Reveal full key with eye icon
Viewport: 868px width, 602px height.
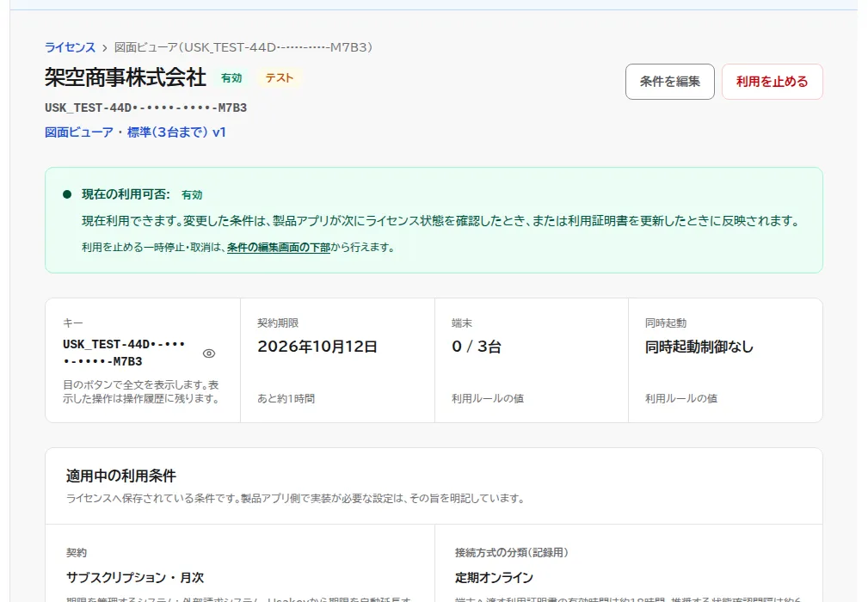[209, 353]
